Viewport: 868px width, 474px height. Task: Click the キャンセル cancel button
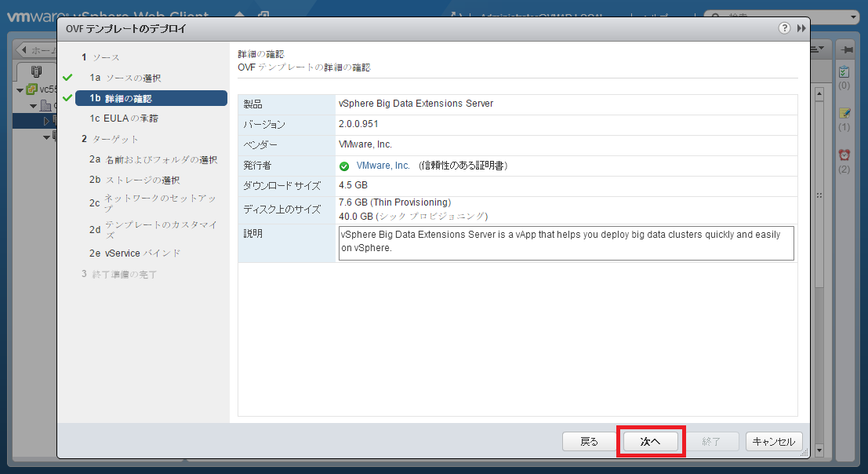tap(774, 441)
